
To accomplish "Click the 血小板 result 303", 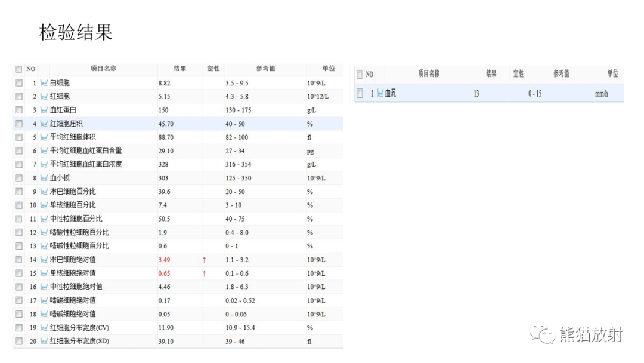I will click(x=163, y=178).
